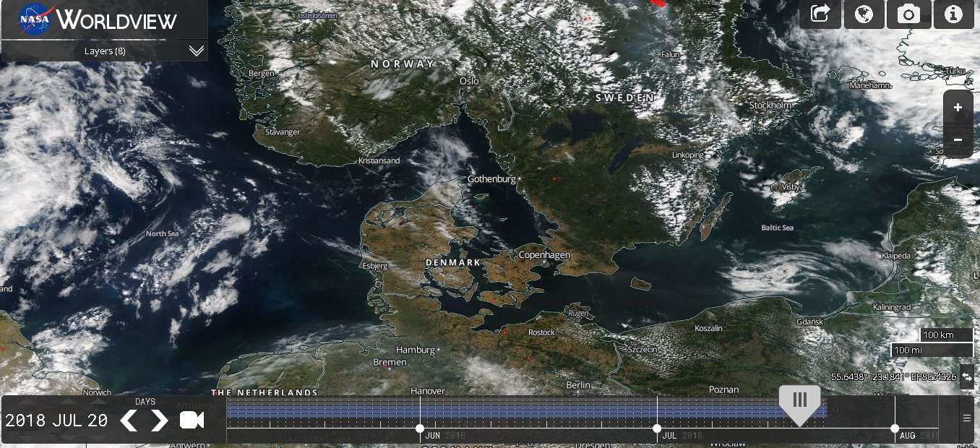Click the 100 km scale bar
The height and width of the screenshot is (448, 980).
coord(947,335)
